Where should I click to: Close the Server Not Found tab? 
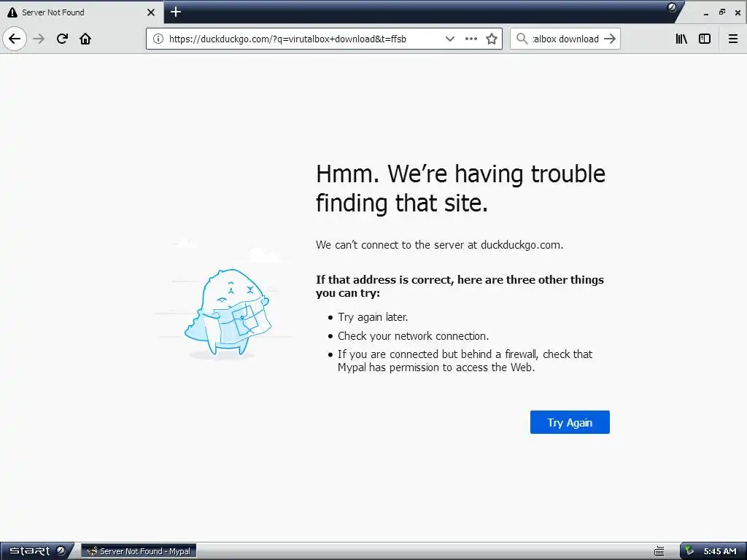point(151,12)
